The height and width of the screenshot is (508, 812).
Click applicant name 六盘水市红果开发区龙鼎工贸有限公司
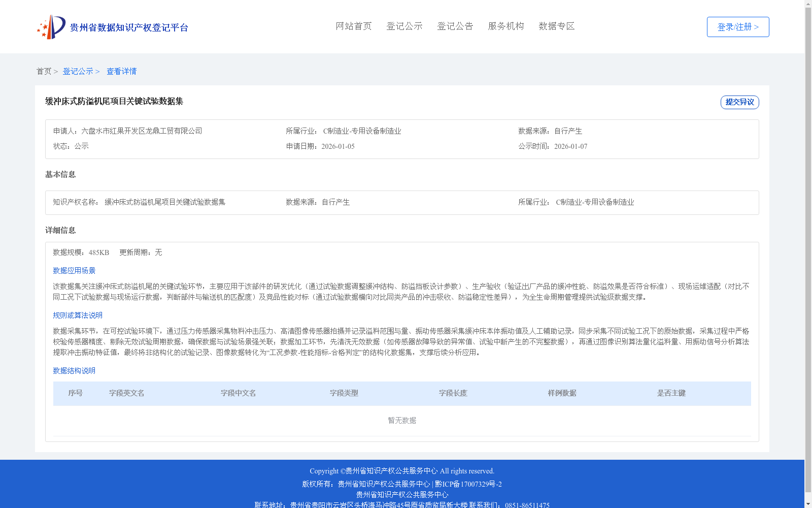[x=142, y=131]
